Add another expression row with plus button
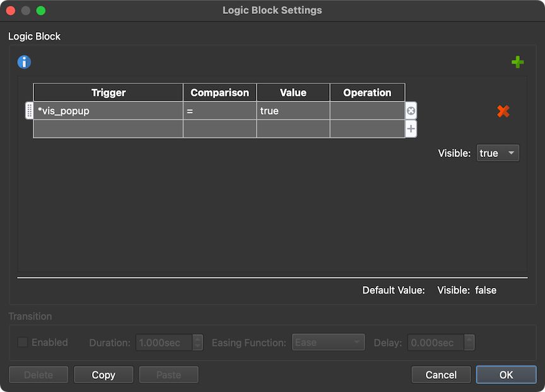The height and width of the screenshot is (392, 545). tap(411, 129)
